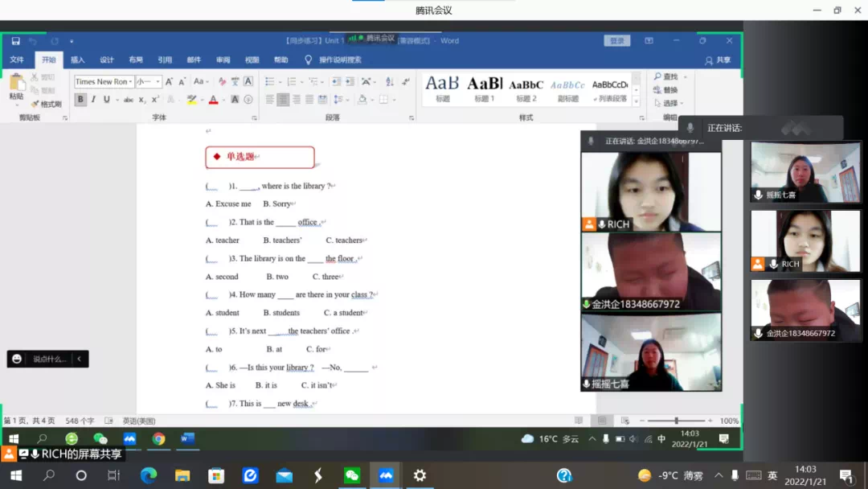The image size is (868, 489).
Task: Open File Explorer from the Windows taskbar
Action: point(182,475)
